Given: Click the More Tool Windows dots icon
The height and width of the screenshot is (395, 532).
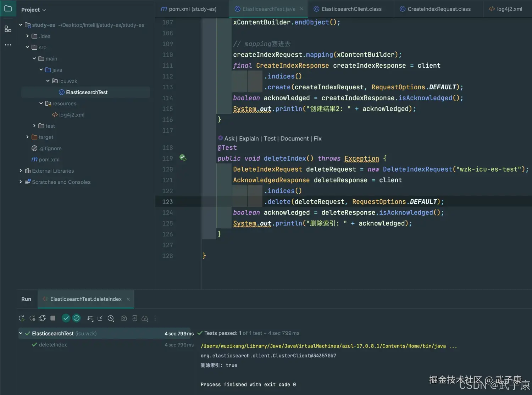Looking at the screenshot, I should [8, 45].
